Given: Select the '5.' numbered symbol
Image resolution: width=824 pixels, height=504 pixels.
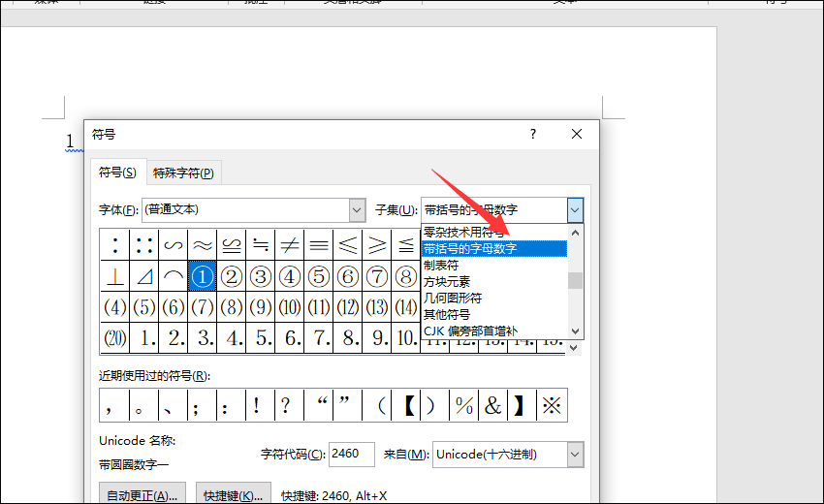Looking at the screenshot, I should pyautogui.click(x=261, y=338).
